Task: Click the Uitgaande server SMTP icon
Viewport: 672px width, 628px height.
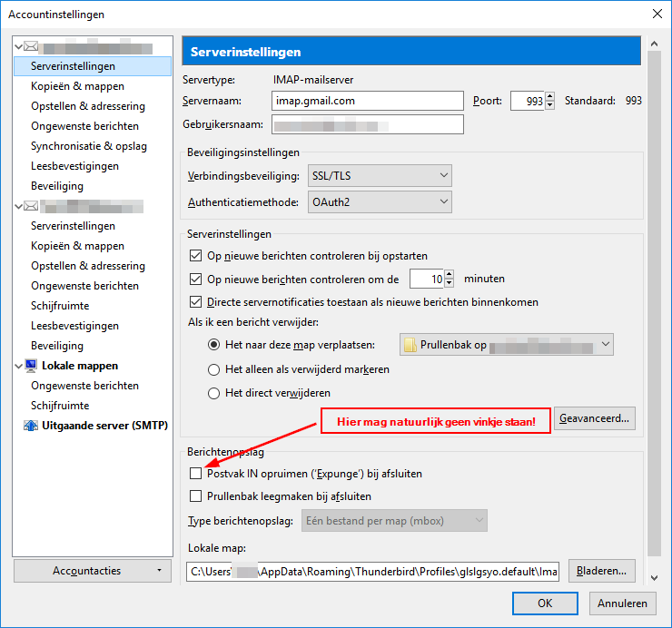Action: click(x=31, y=426)
